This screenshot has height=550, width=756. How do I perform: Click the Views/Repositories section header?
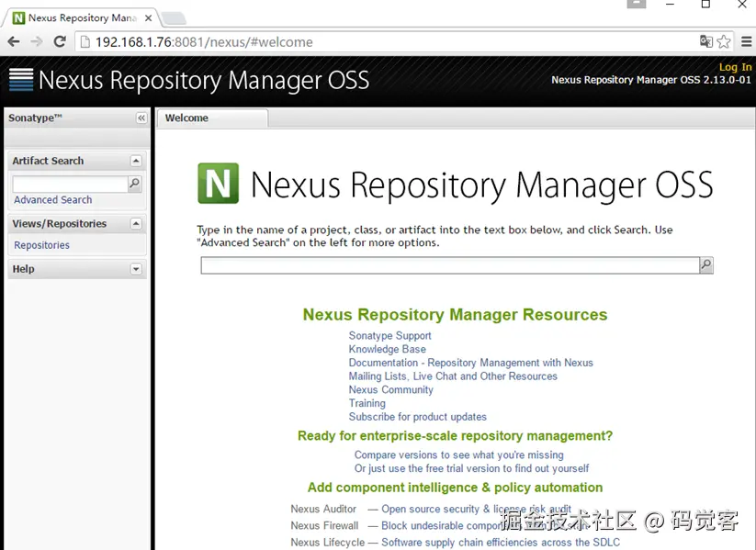77,224
